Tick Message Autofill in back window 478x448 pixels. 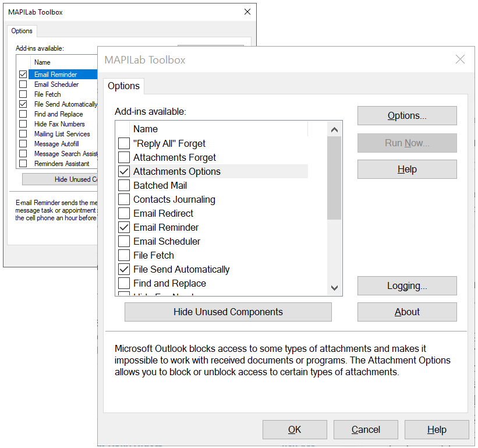[23, 144]
